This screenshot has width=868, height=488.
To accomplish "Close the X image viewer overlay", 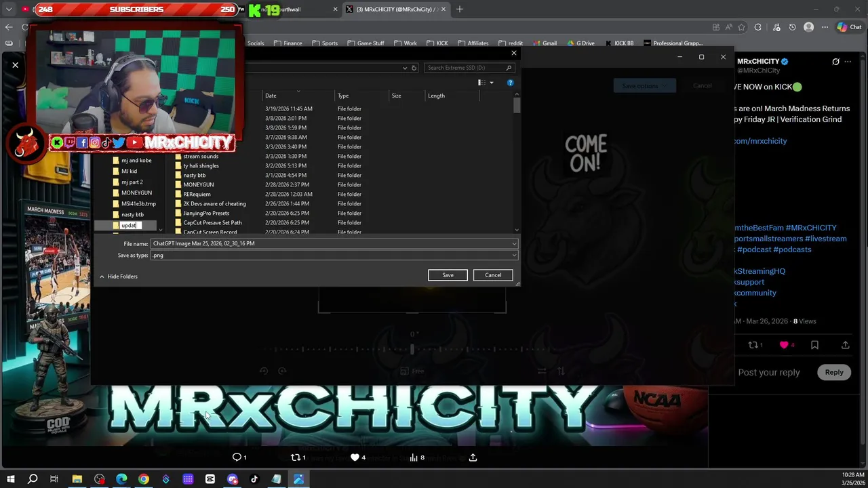I will coord(15,65).
